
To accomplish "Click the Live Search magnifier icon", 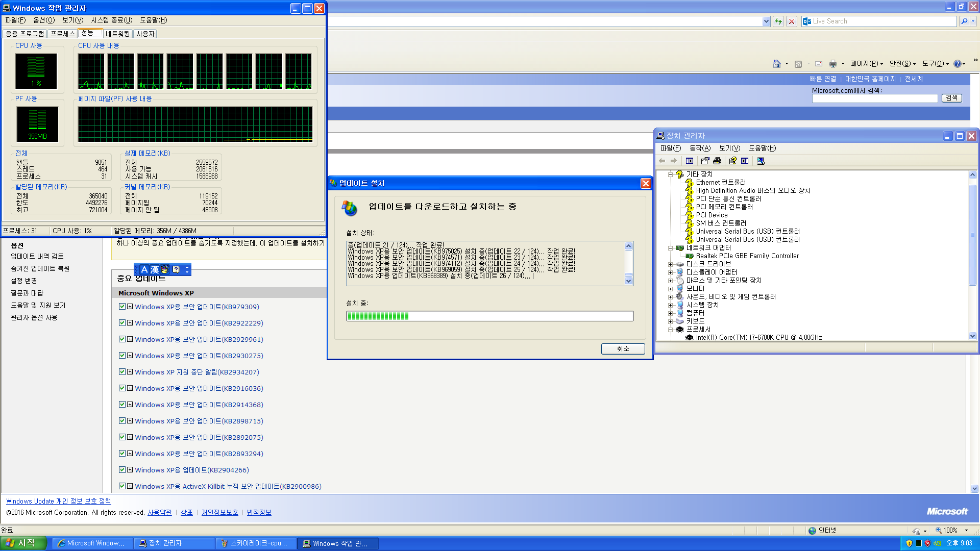I will (x=964, y=21).
